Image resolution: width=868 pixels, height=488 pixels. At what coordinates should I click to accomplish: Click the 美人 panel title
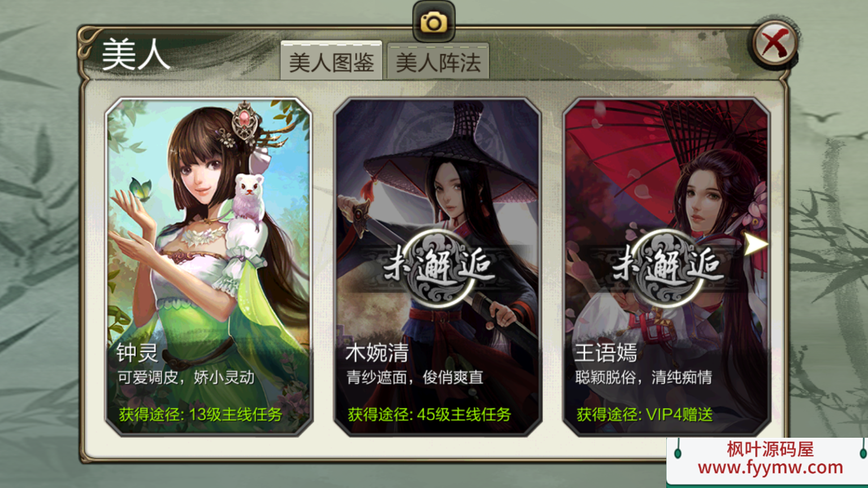[136, 55]
